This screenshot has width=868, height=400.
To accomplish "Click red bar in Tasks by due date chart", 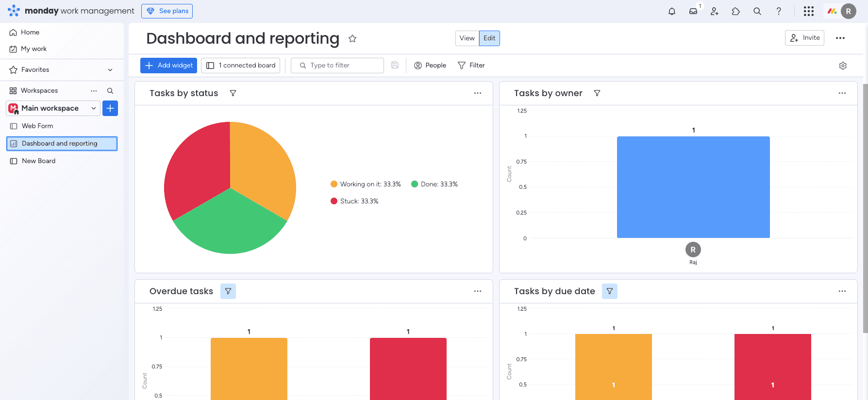I will tap(773, 367).
